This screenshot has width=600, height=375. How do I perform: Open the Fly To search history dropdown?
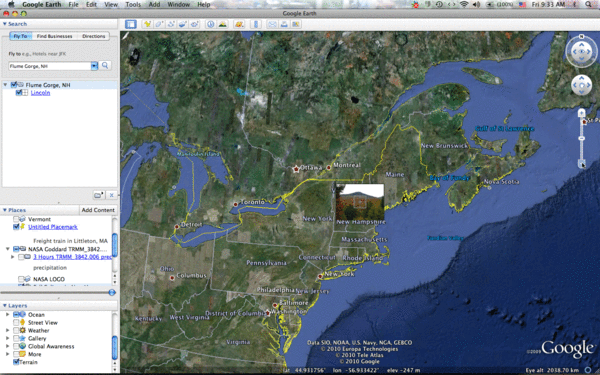(94, 66)
